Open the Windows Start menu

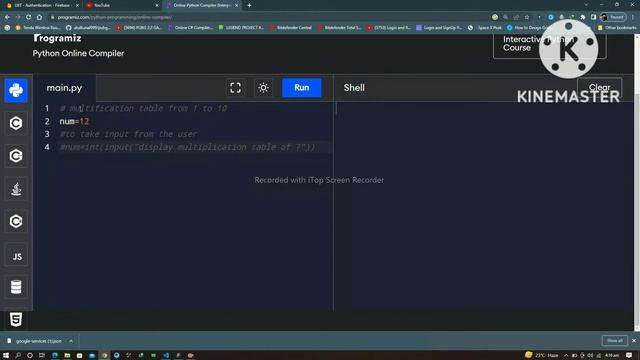[x=6, y=356]
